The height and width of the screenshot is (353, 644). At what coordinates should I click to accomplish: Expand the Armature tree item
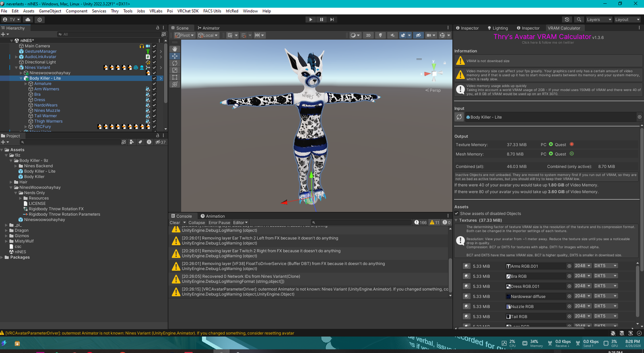[x=26, y=84]
